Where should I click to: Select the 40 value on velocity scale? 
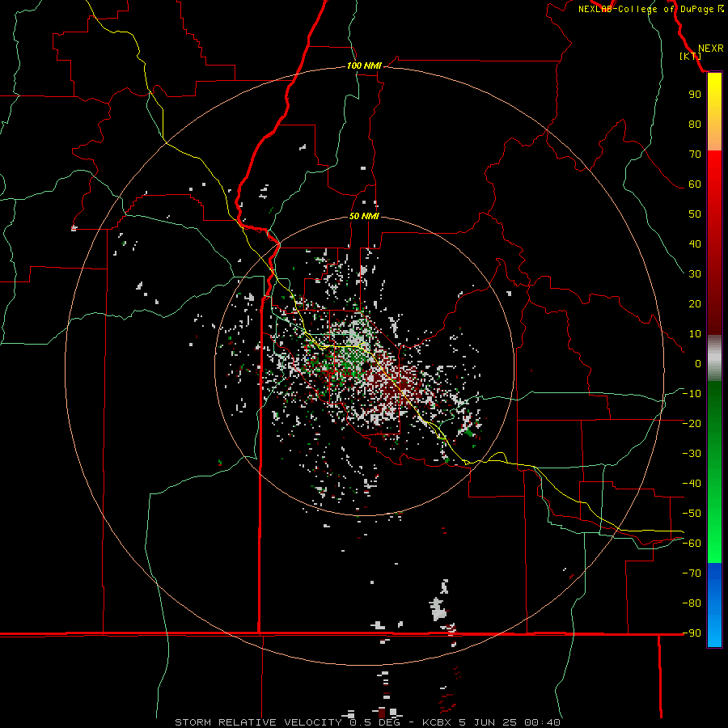point(695,244)
